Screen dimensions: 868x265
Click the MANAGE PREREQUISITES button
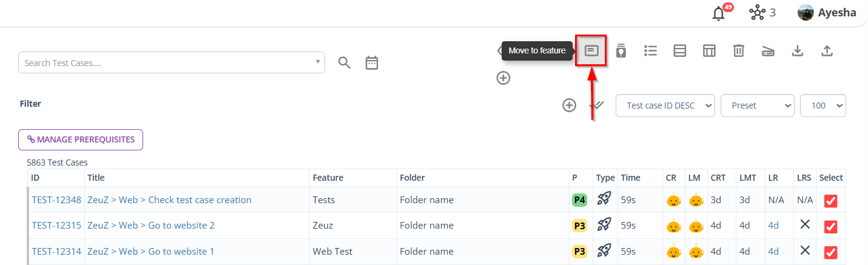tap(81, 139)
